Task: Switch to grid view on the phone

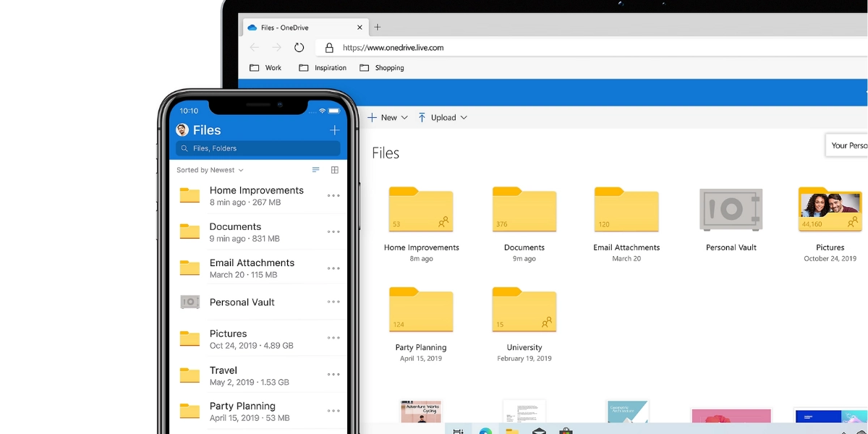Action: [x=335, y=170]
